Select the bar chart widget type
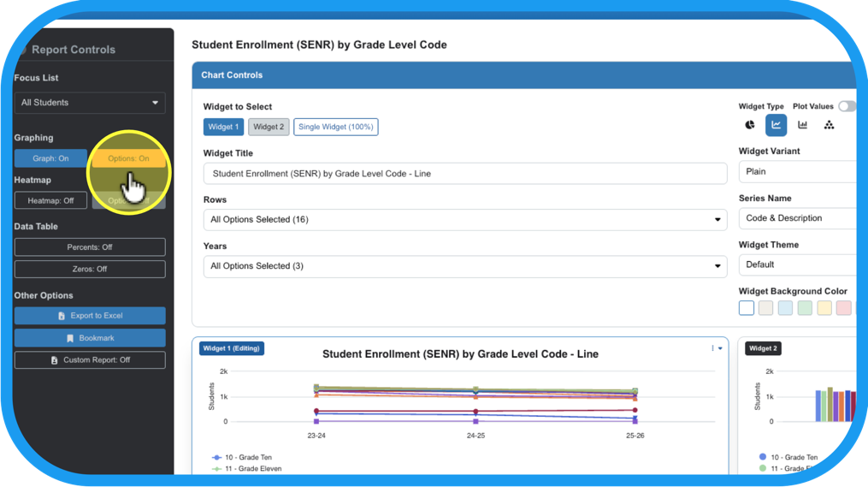 [x=802, y=125]
